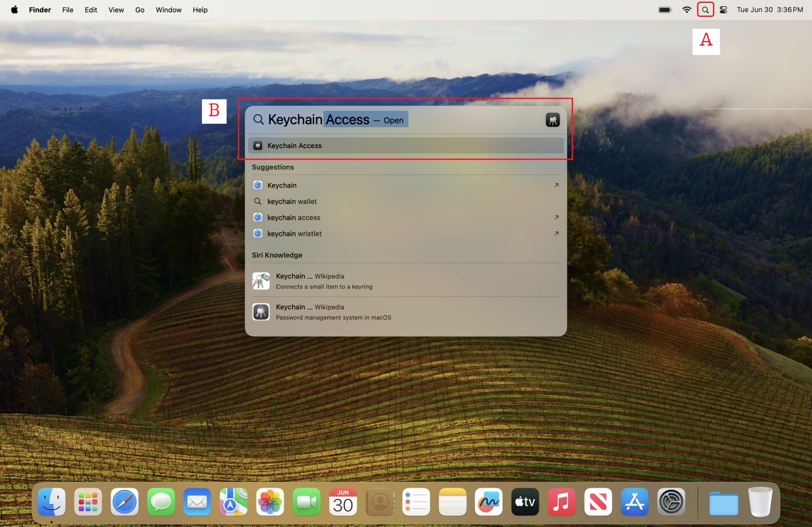Open Launchpad from the Dock
This screenshot has height=527, width=812.
pos(88,502)
